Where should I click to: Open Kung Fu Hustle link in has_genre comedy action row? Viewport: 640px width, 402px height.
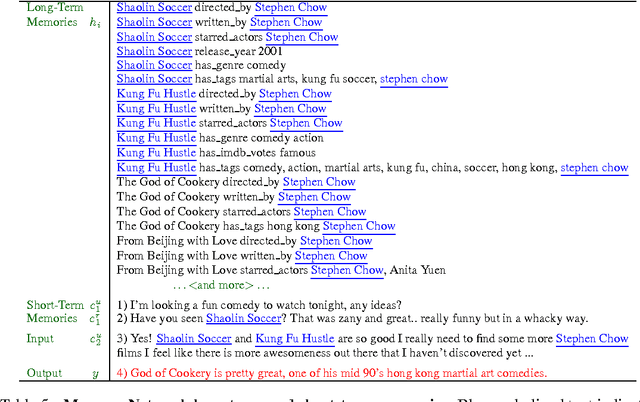(156, 139)
